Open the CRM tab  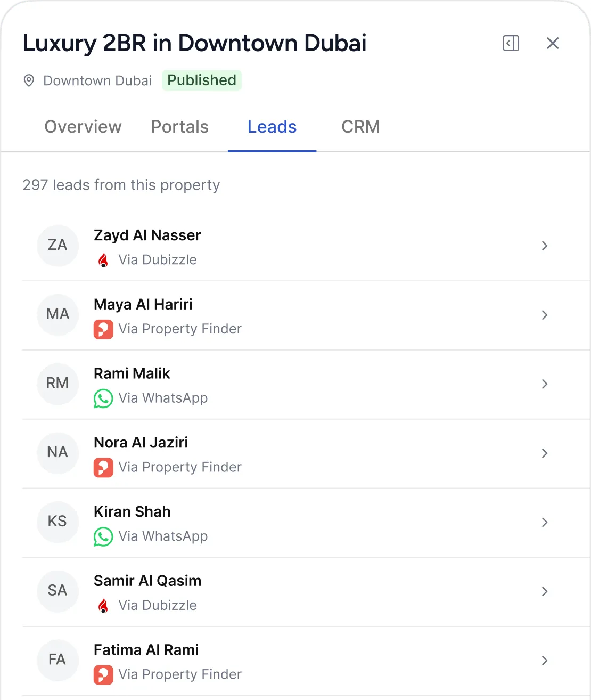[360, 127]
